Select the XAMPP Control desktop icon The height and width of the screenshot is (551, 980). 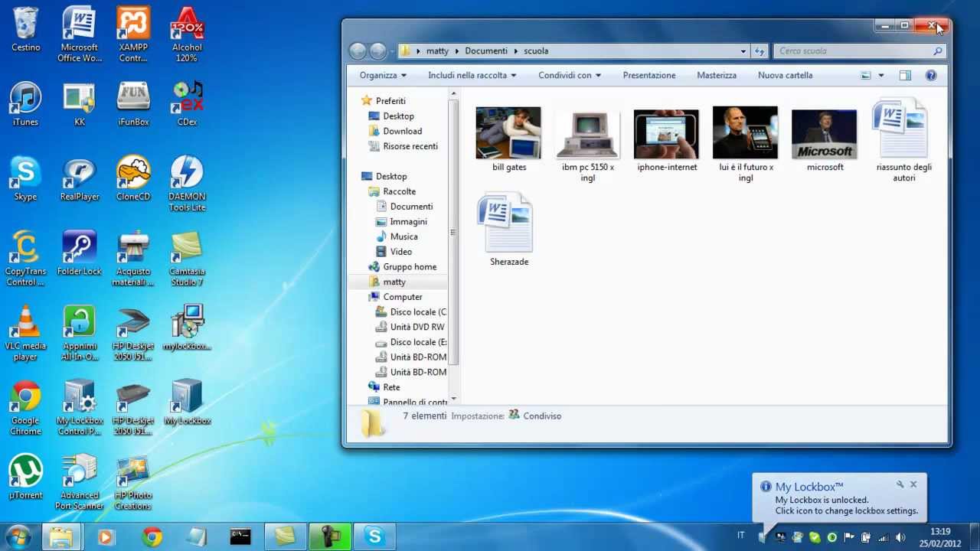pyautogui.click(x=133, y=34)
